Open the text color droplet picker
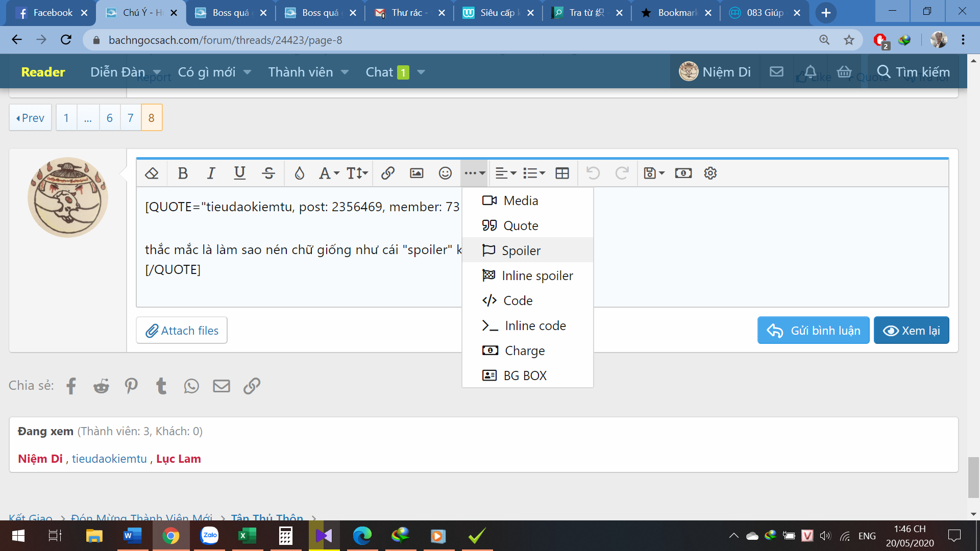This screenshot has width=980, height=551. [300, 173]
